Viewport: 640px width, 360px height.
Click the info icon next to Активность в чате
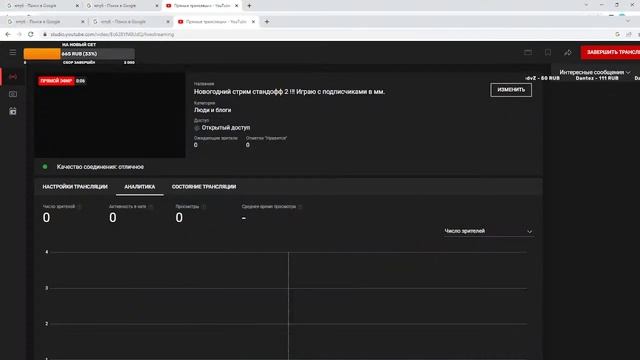tap(151, 207)
